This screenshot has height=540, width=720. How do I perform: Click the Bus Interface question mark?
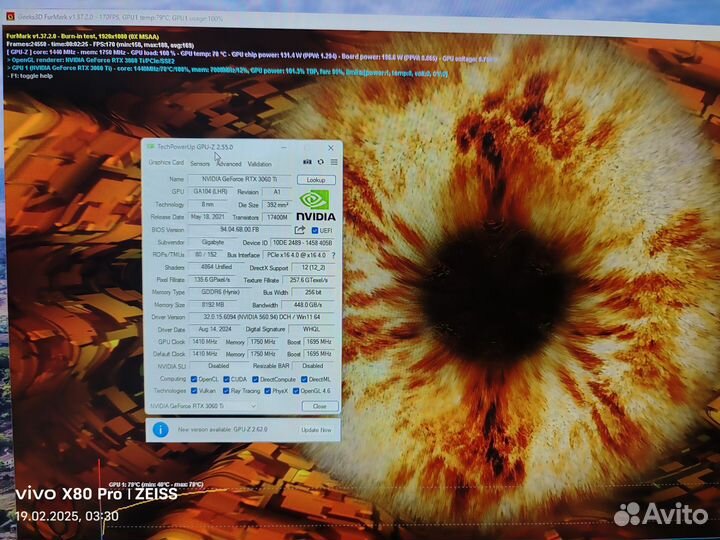(x=334, y=255)
